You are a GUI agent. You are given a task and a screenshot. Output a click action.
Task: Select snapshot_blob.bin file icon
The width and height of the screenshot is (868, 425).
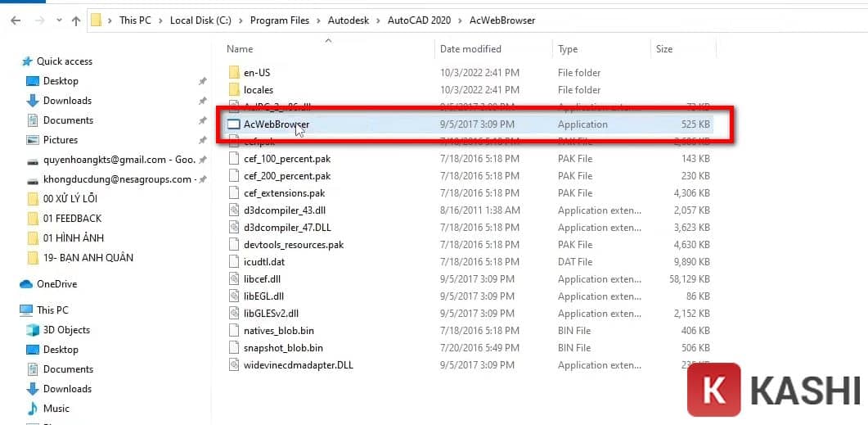(x=235, y=348)
